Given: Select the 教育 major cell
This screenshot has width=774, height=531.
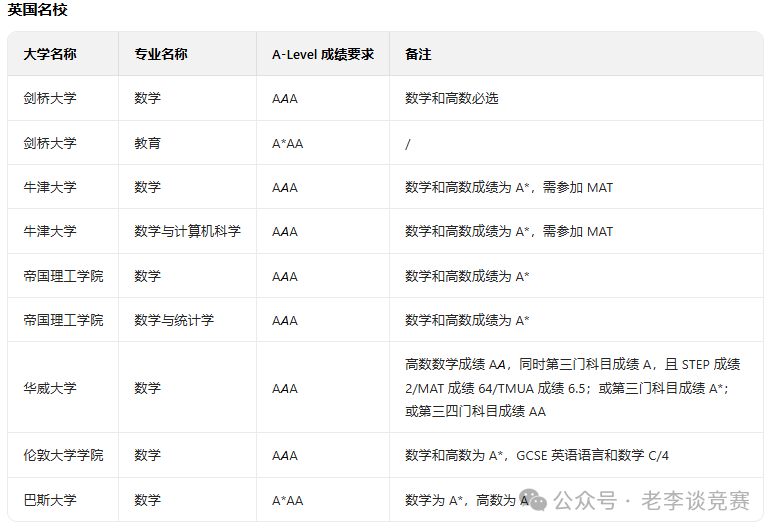Looking at the screenshot, I should click(147, 143).
